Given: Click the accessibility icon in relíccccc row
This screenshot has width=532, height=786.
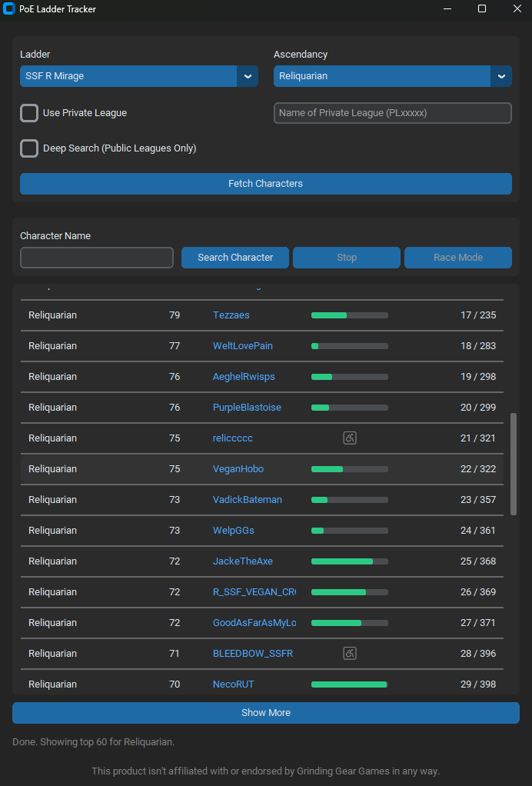Looking at the screenshot, I should point(350,438).
